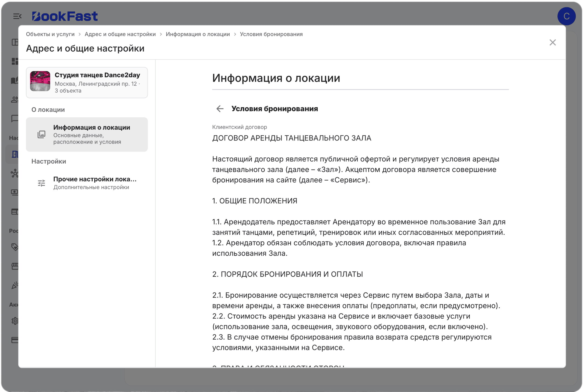Navigate to Адрес и общие настройки breadcrumb
Image resolution: width=583 pixels, height=392 pixels.
pos(120,34)
